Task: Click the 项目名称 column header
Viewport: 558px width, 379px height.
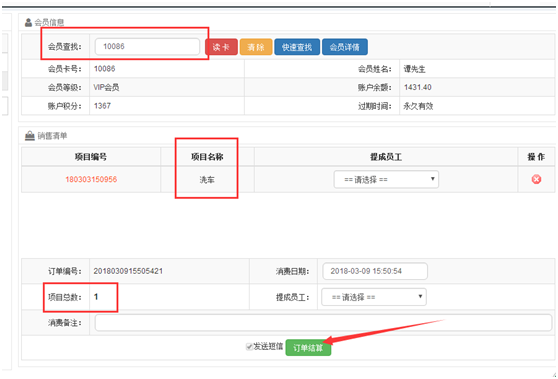Action: point(207,157)
